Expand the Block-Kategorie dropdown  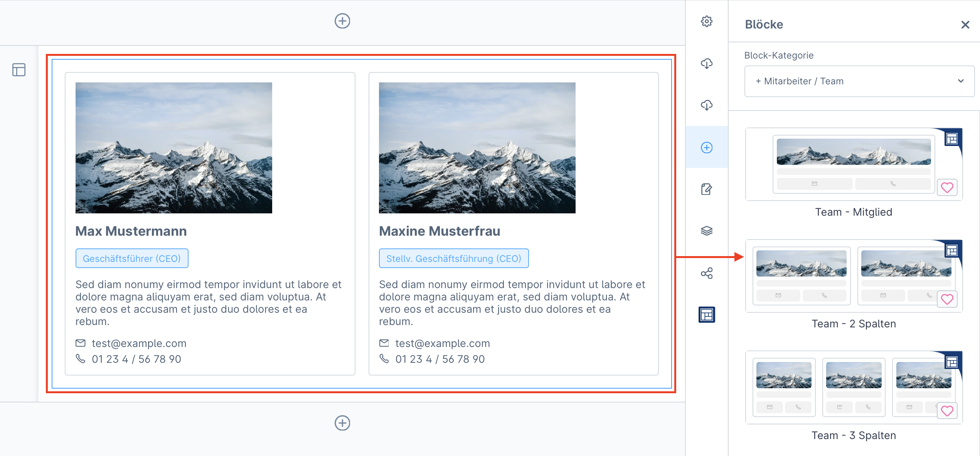(859, 81)
